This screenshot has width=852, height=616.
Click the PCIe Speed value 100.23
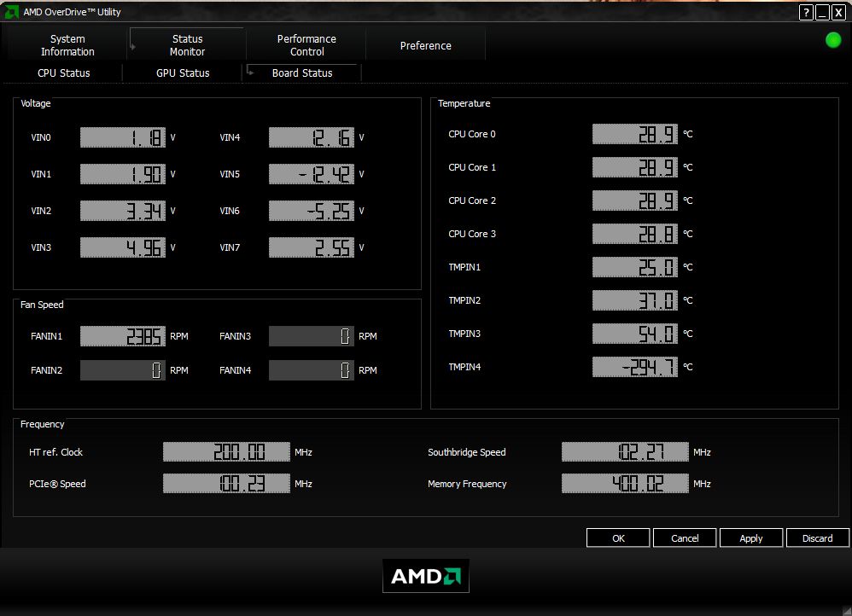[226, 484]
